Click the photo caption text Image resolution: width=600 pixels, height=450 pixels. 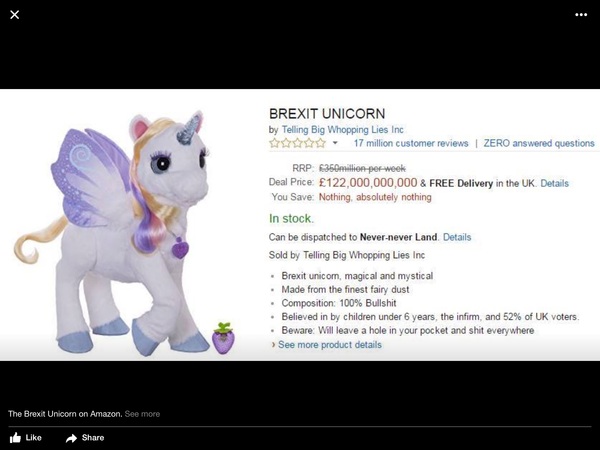point(64,413)
